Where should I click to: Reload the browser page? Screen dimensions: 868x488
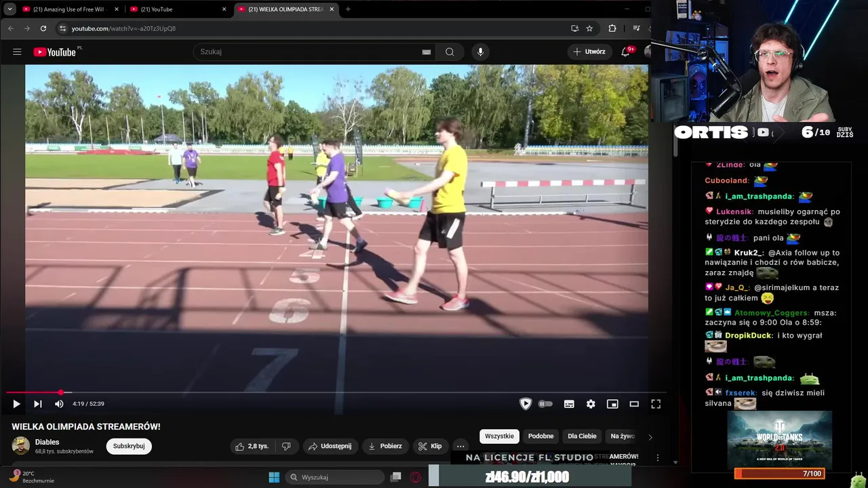point(43,28)
